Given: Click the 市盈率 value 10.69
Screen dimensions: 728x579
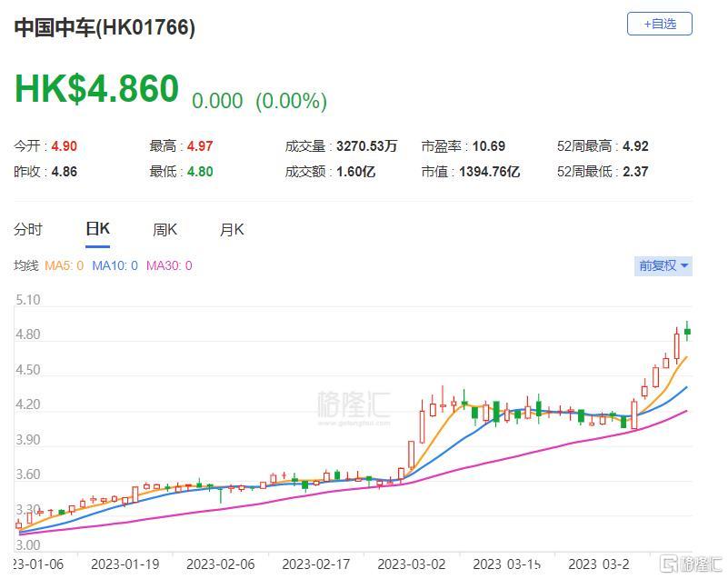Looking at the screenshot, I should [489, 146].
